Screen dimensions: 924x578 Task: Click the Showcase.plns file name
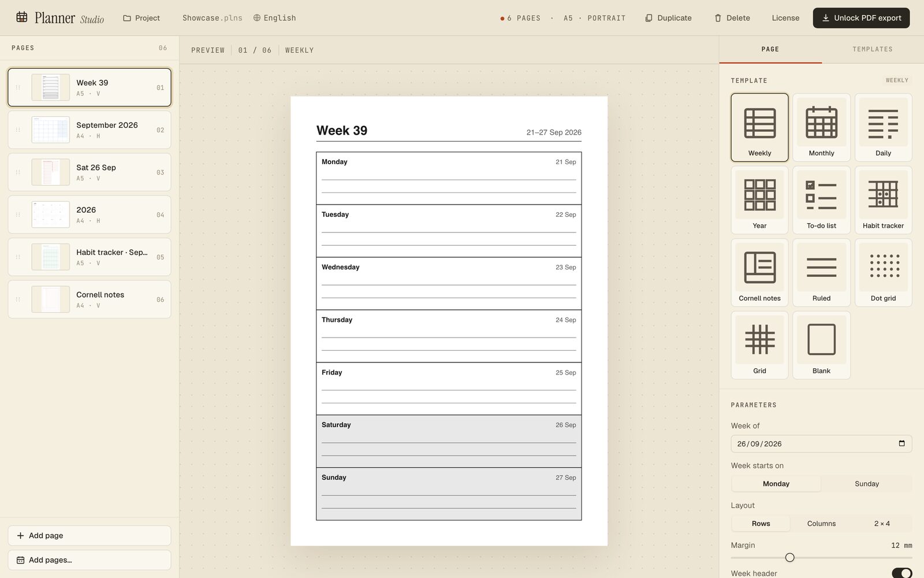pos(212,18)
